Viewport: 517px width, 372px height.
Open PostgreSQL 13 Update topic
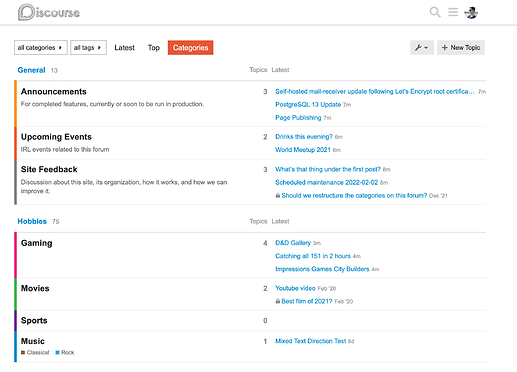(308, 105)
